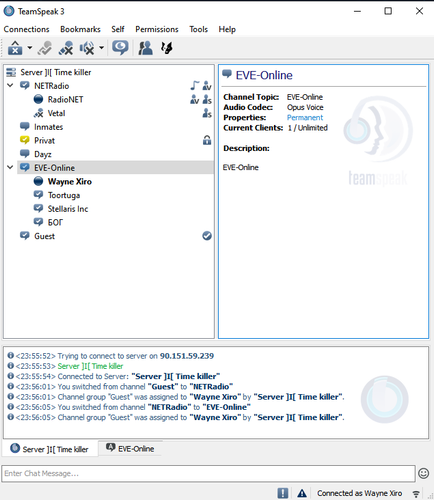The image size is (434, 500).
Task: Click the default channel checkmark on Guest
Action: click(207, 236)
